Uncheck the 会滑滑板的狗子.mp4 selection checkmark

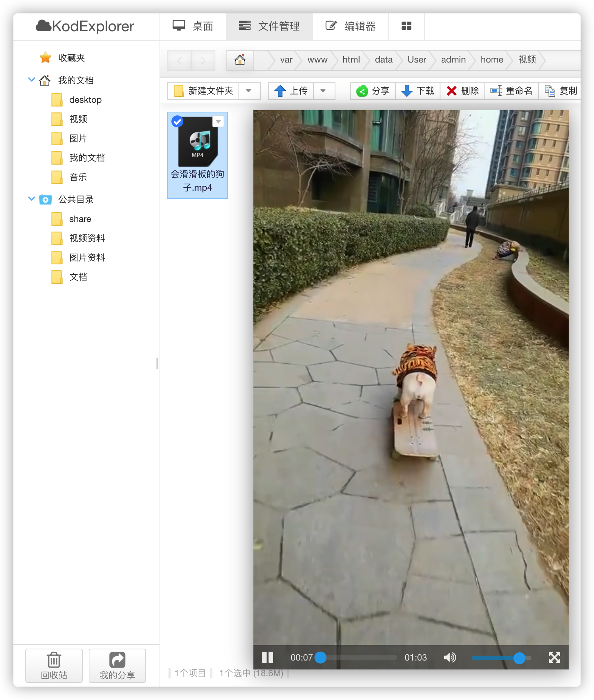[177, 121]
